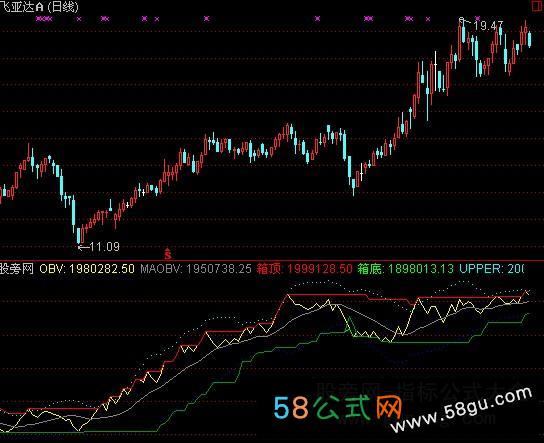Screen dimensions: 544x443
Task: Click the 58公式网 colorful logo
Action: (x=337, y=408)
